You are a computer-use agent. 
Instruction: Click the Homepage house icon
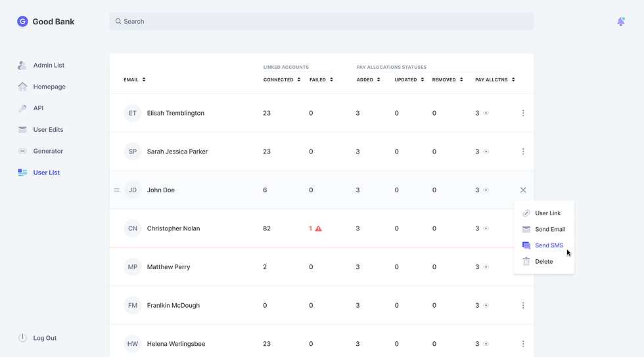(x=22, y=87)
